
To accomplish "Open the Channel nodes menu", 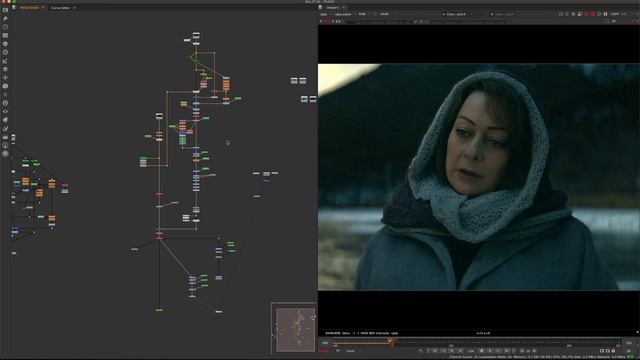I will click(x=5, y=36).
